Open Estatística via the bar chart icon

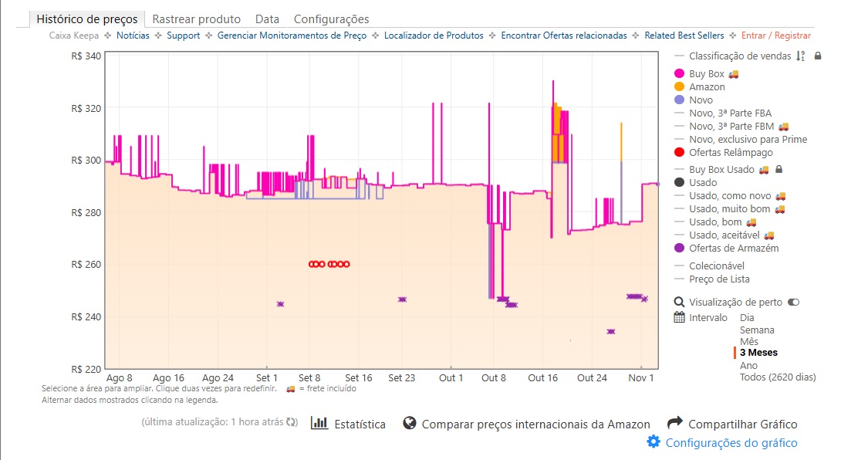319,423
